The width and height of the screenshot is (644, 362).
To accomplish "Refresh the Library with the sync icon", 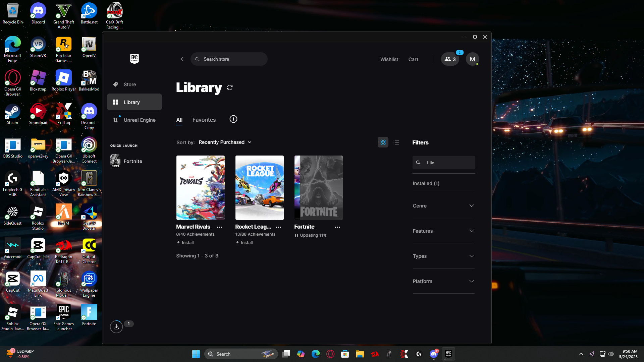I will [230, 87].
